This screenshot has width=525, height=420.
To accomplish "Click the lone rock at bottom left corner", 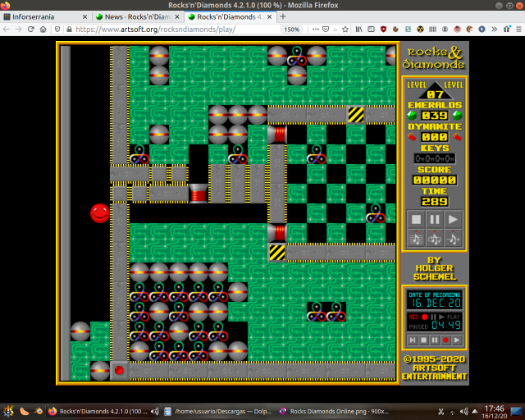I will pyautogui.click(x=100, y=370).
